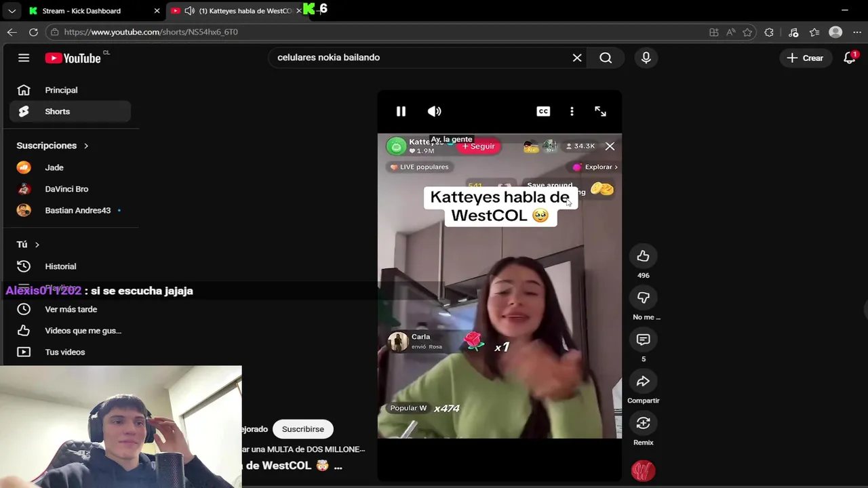Bookmark this page with the star icon
This screenshot has width=868, height=488.
(747, 32)
